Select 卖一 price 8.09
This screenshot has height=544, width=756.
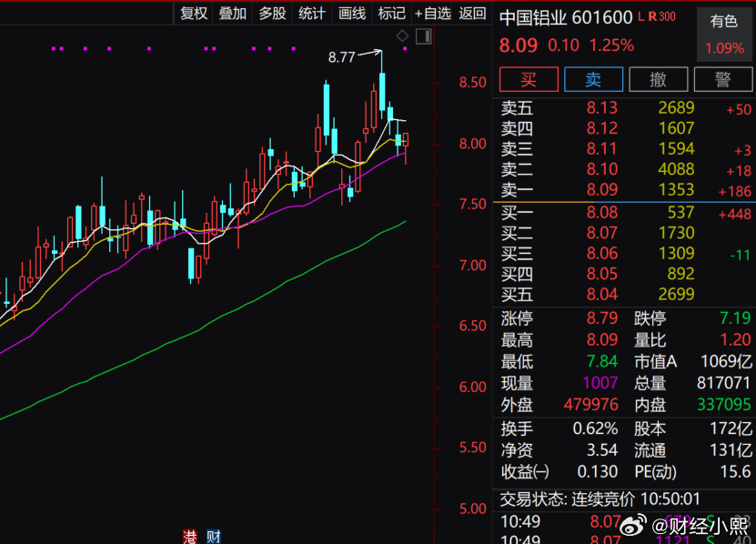click(601, 189)
